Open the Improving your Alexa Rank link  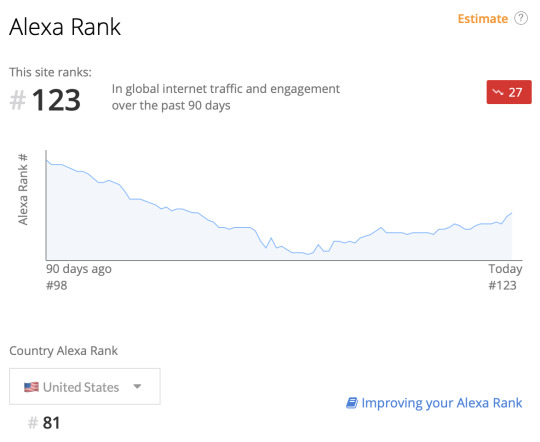point(434,403)
